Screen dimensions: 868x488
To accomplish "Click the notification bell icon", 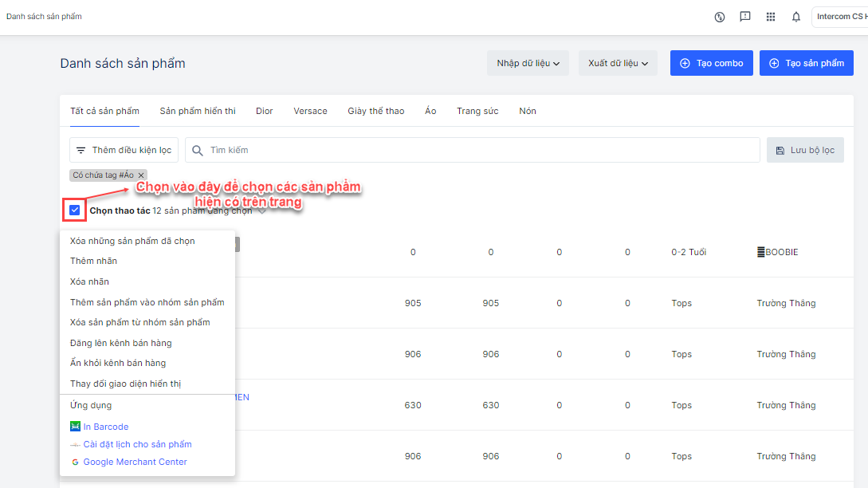I will pos(795,17).
